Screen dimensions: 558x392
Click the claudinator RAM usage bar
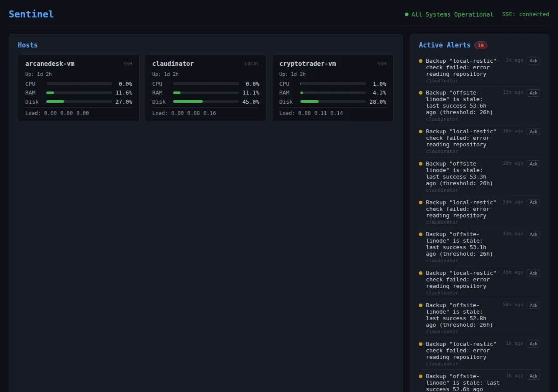(x=206, y=93)
